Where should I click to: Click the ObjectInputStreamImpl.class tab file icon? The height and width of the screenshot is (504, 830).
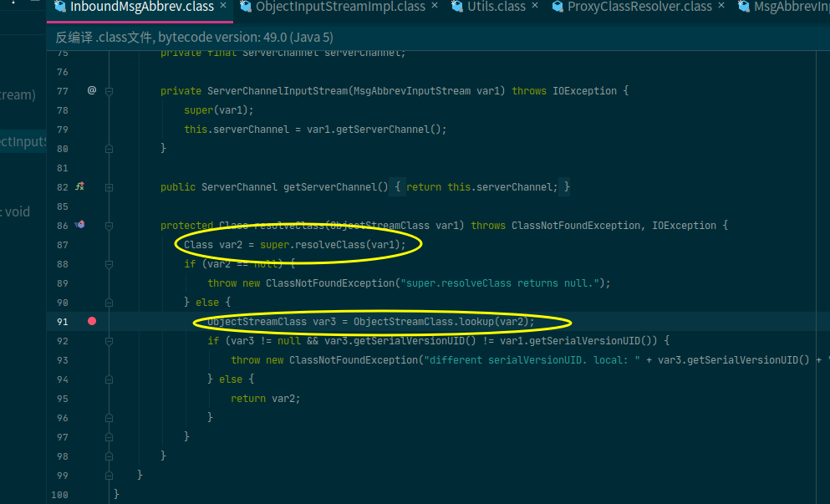point(246,7)
